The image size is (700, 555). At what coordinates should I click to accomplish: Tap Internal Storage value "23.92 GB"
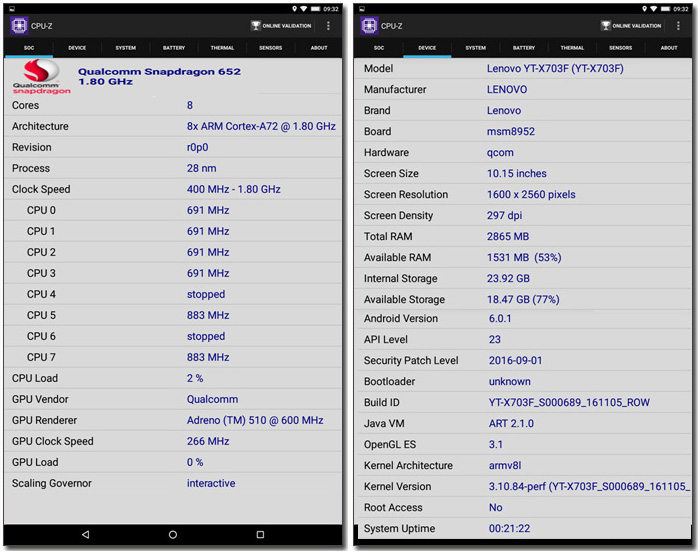click(x=508, y=279)
